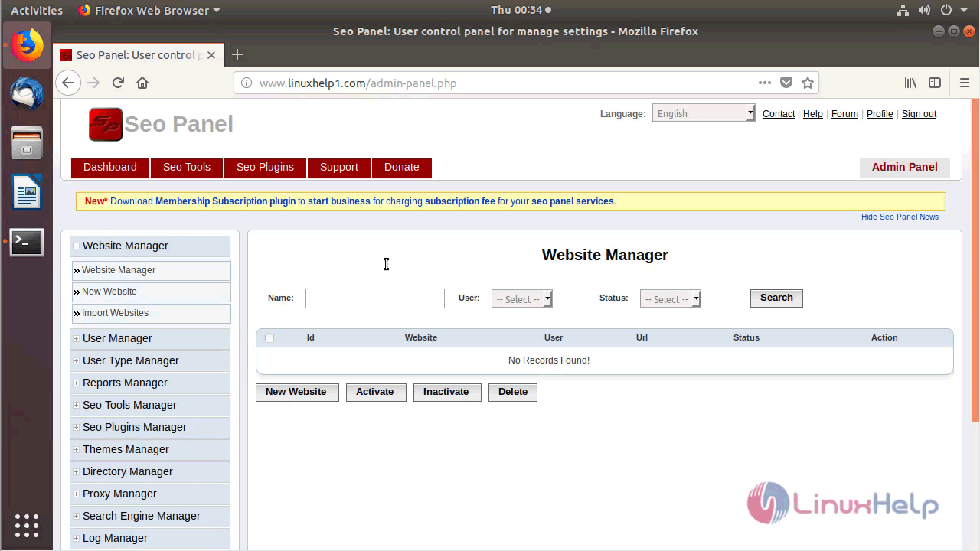
Task: Open the Seo Tools tab
Action: (x=187, y=168)
